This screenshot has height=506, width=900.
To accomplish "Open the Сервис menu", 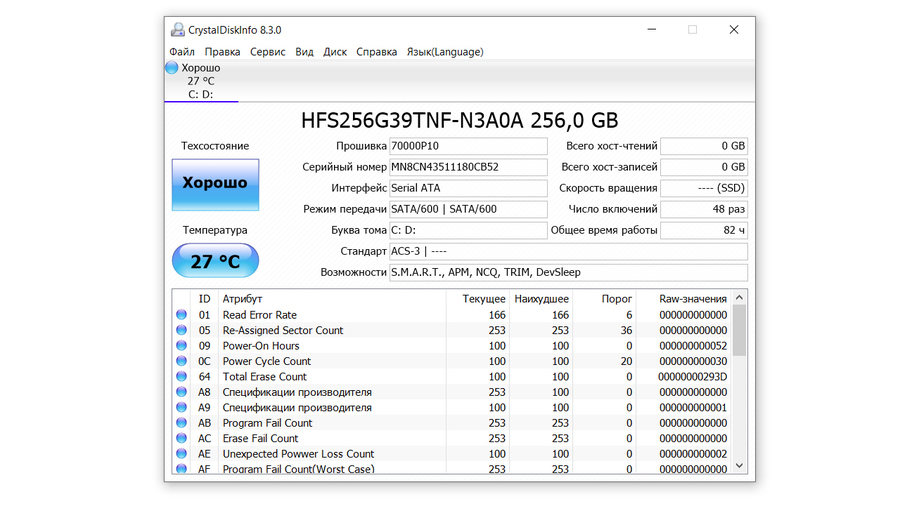I will pyautogui.click(x=267, y=52).
